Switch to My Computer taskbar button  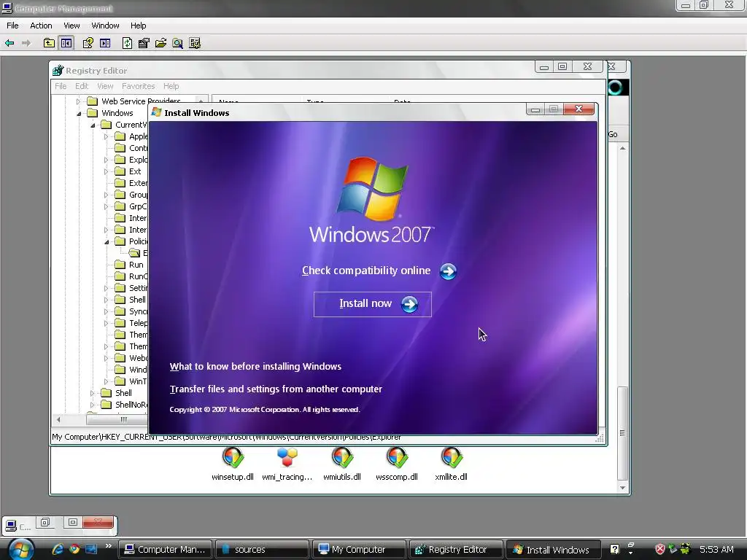tap(359, 550)
